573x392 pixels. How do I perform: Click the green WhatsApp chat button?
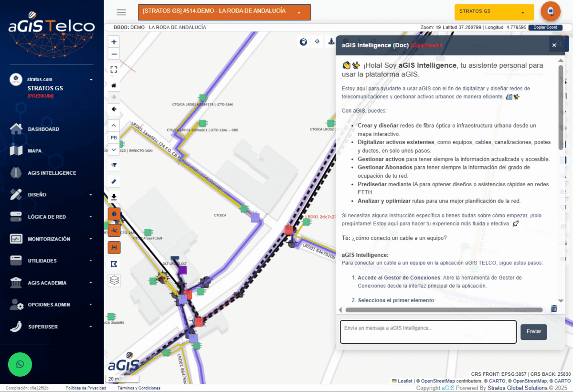click(20, 364)
